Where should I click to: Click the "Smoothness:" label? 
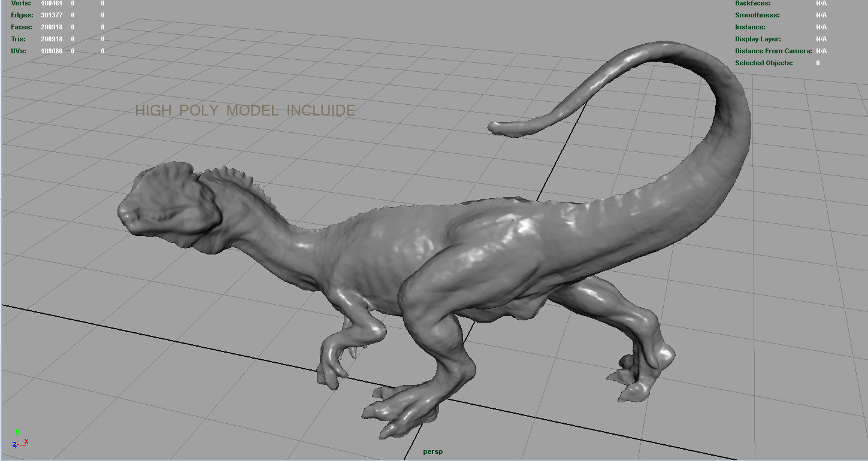click(757, 15)
